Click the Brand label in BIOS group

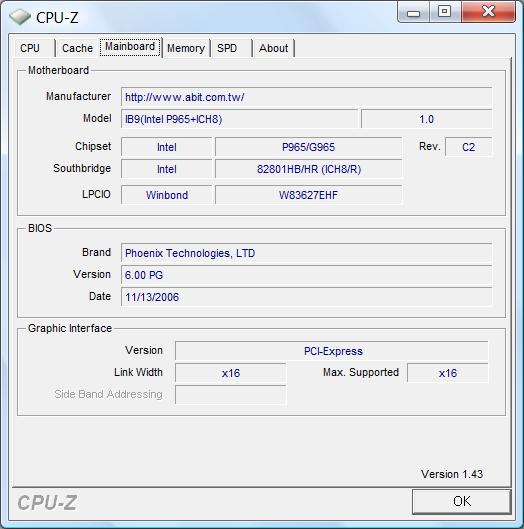[96, 252]
